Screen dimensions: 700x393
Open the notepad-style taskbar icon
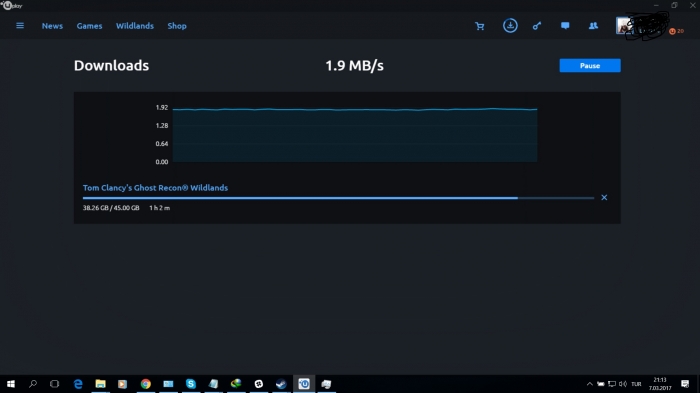point(213,384)
